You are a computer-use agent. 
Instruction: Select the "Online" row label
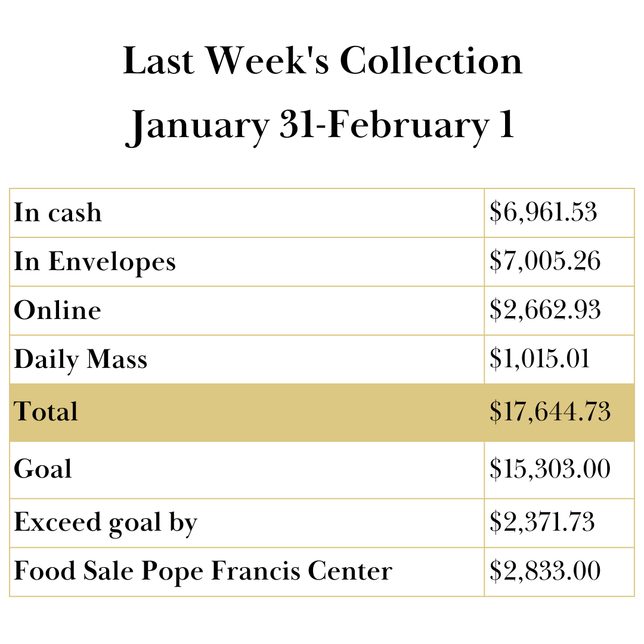(57, 311)
